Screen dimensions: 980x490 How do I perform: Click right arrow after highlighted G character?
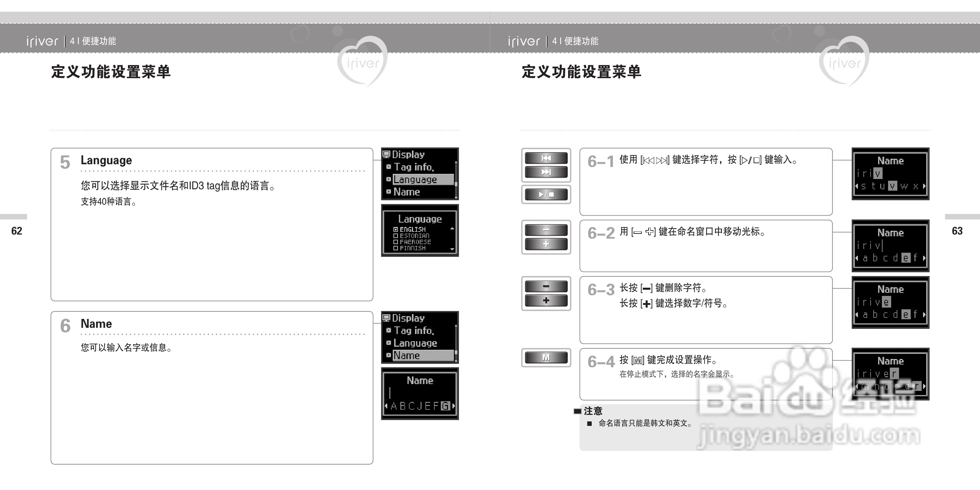(x=453, y=406)
